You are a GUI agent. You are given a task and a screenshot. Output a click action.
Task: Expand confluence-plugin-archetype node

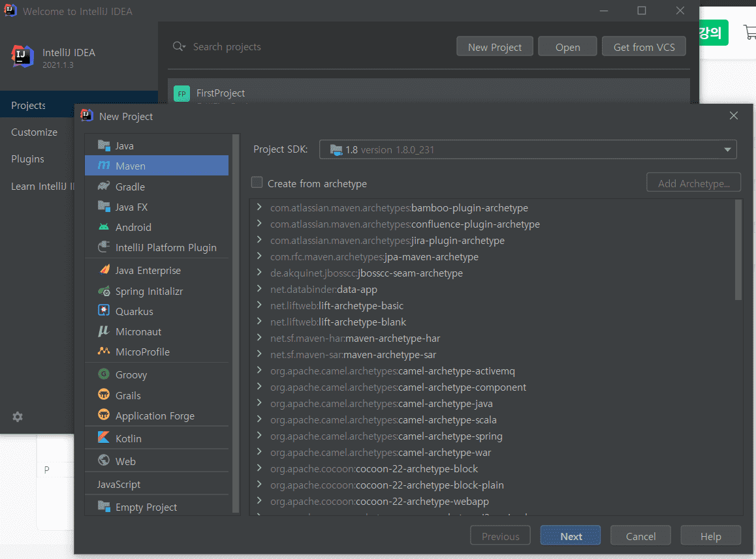coord(259,224)
